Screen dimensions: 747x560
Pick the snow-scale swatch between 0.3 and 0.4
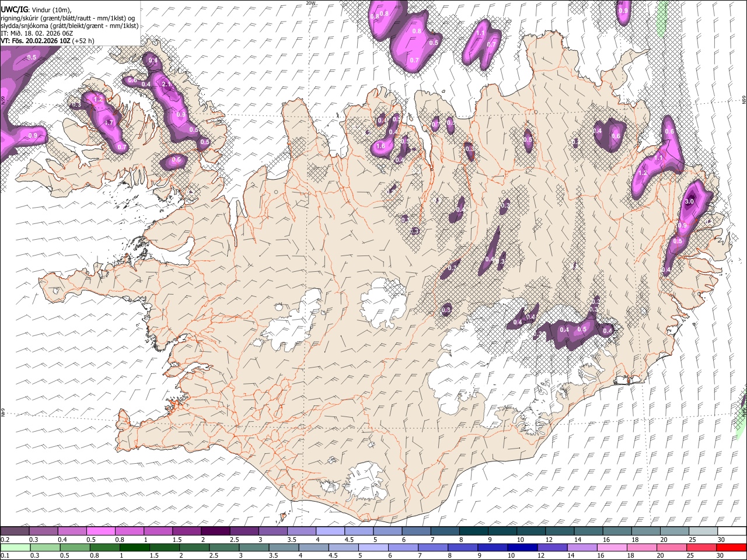(44, 531)
